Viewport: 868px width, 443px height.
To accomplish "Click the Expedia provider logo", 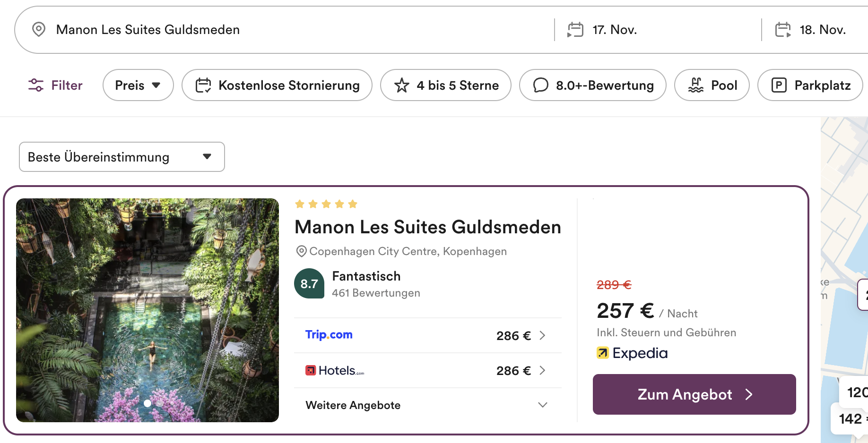I will pos(632,353).
